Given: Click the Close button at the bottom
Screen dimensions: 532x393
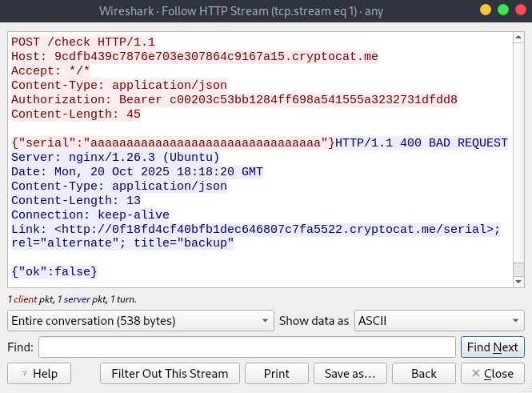Looking at the screenshot, I should point(492,374).
